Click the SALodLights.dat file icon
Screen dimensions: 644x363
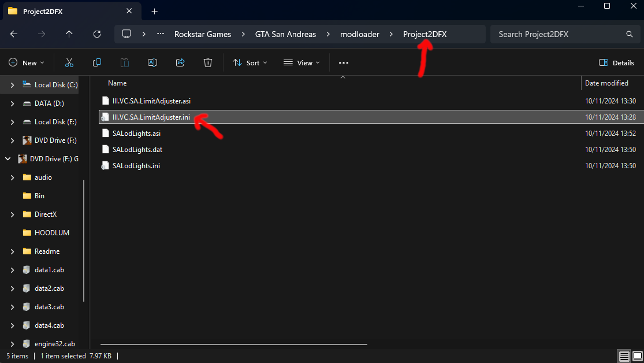(106, 150)
